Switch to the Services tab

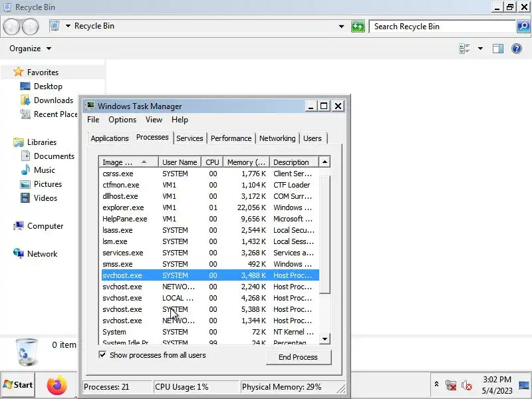(x=190, y=138)
